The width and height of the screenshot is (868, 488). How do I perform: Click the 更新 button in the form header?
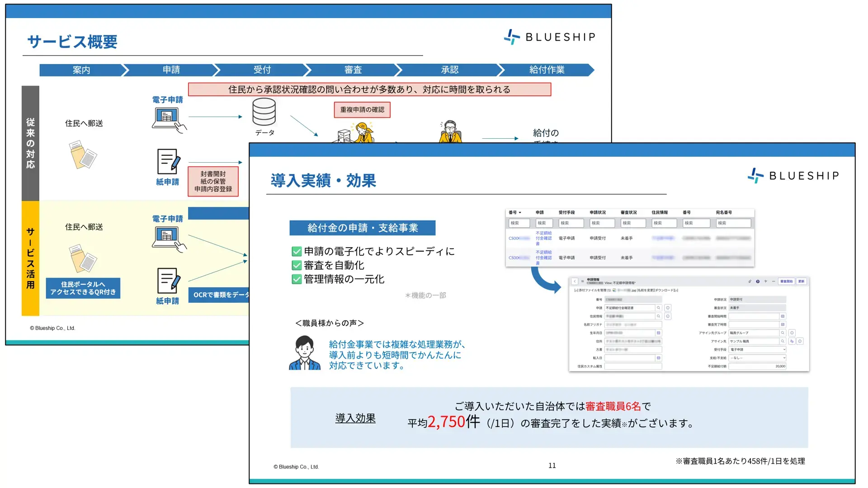pyautogui.click(x=801, y=281)
